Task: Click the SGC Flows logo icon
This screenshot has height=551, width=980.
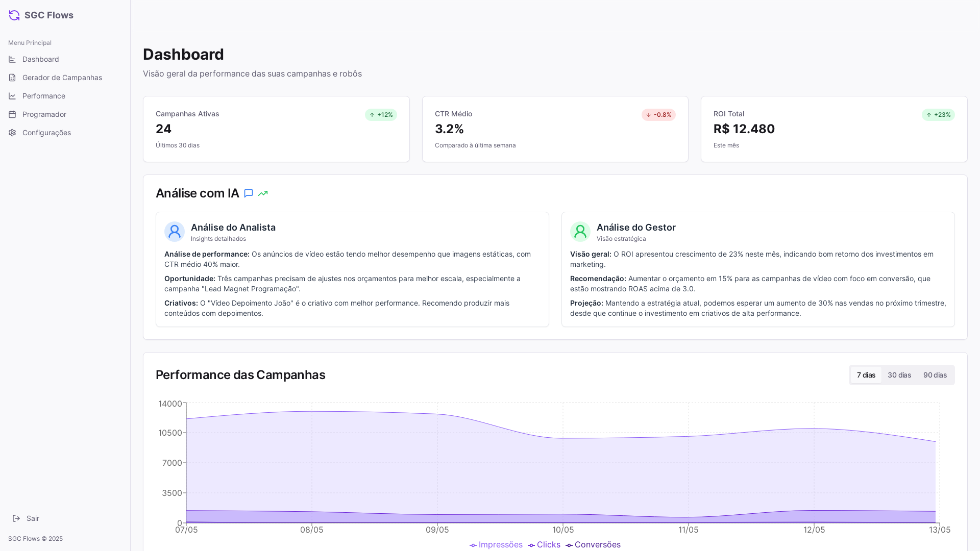Action: [x=14, y=15]
